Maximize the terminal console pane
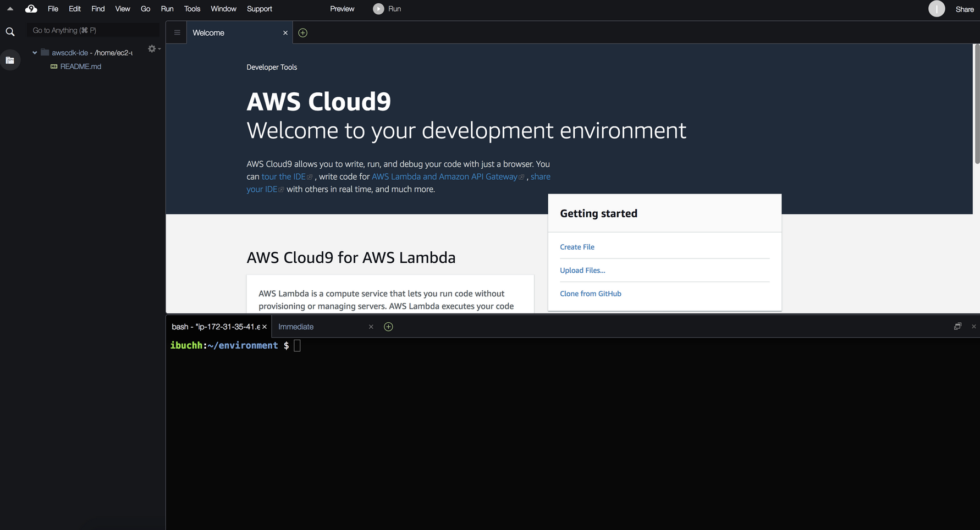This screenshot has width=980, height=530. click(x=957, y=326)
